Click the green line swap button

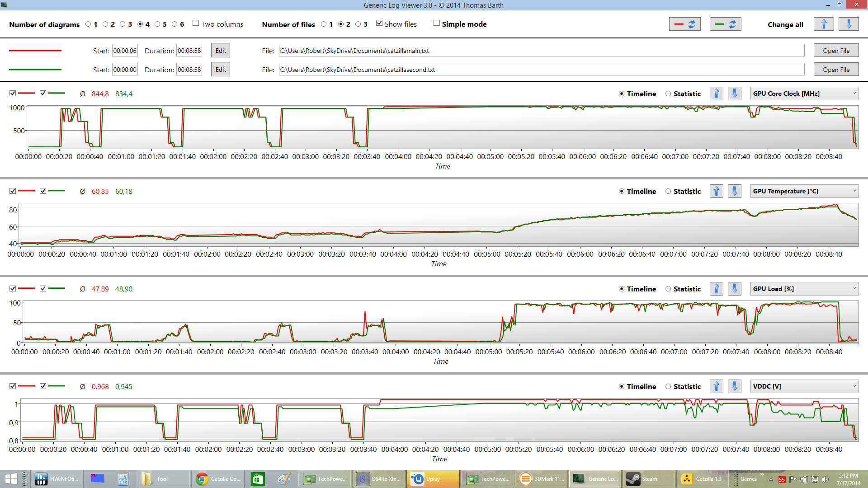coord(725,24)
